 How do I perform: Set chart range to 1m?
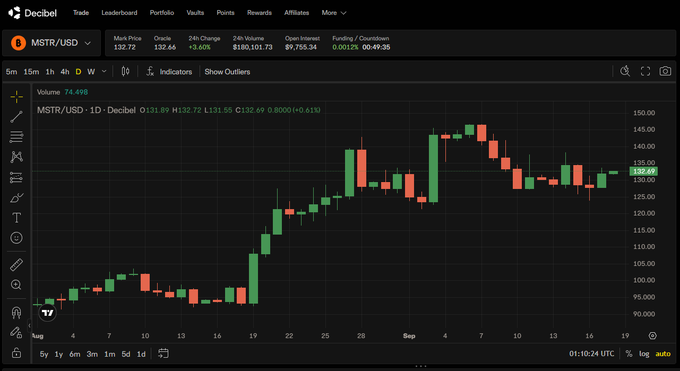[110, 354]
